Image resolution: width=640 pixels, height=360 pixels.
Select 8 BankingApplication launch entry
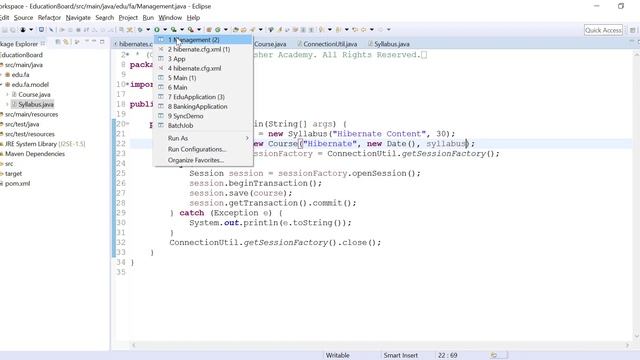pos(203,107)
